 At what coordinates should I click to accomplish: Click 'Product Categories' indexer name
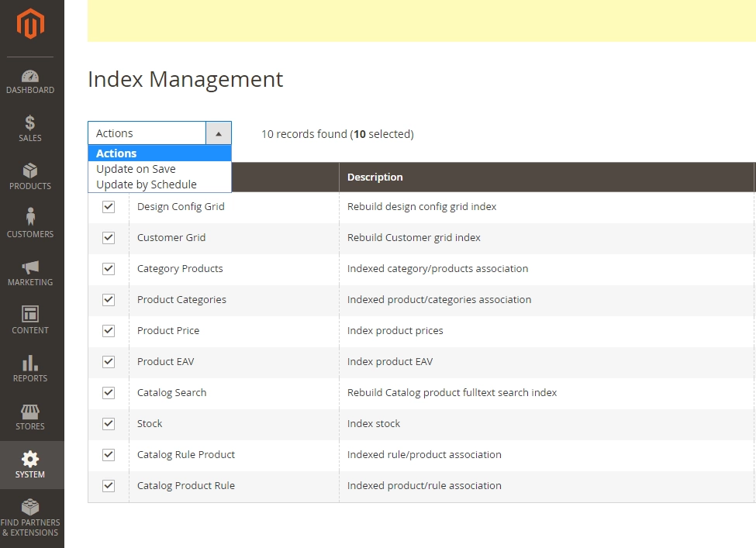click(181, 300)
